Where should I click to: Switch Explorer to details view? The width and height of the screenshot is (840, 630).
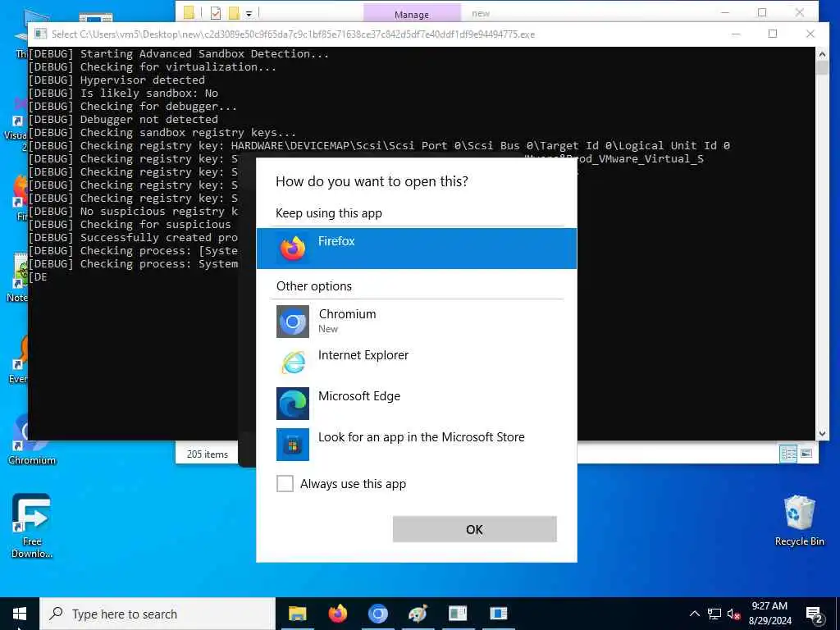click(788, 454)
